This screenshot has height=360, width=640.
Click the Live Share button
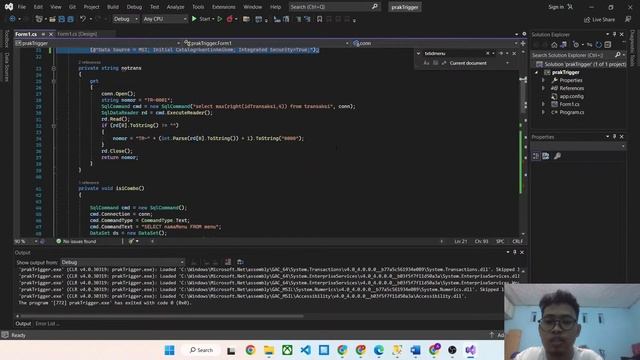(599, 19)
